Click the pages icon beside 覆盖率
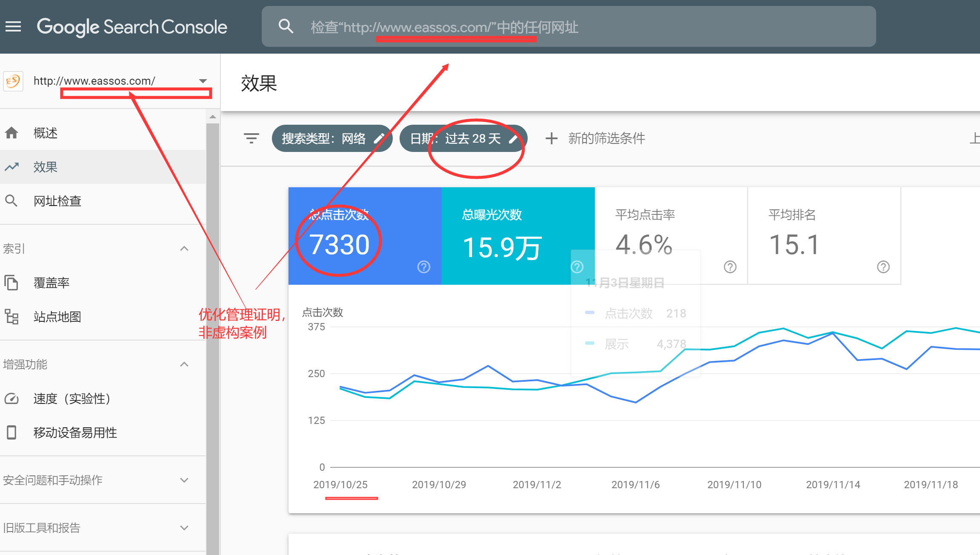The image size is (980, 555). [11, 283]
